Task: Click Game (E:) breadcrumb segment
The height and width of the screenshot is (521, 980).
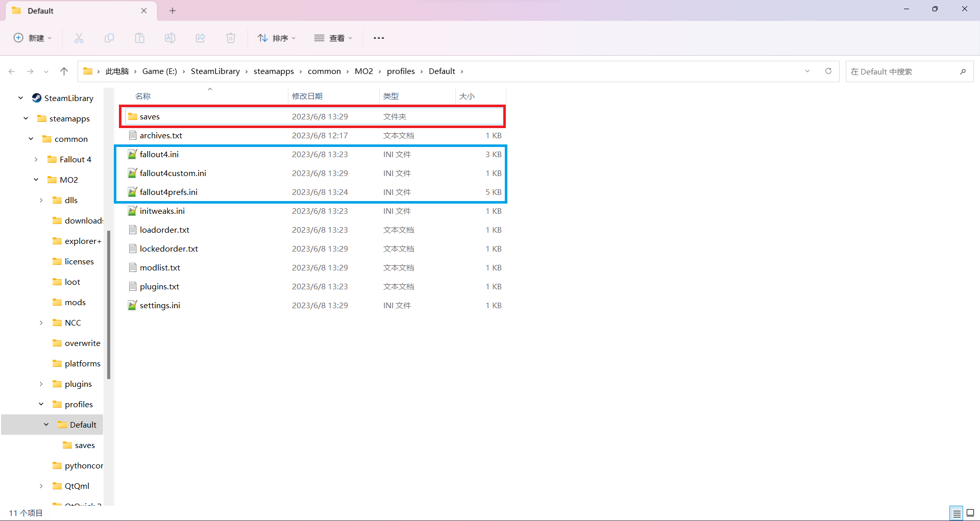Action: point(160,71)
